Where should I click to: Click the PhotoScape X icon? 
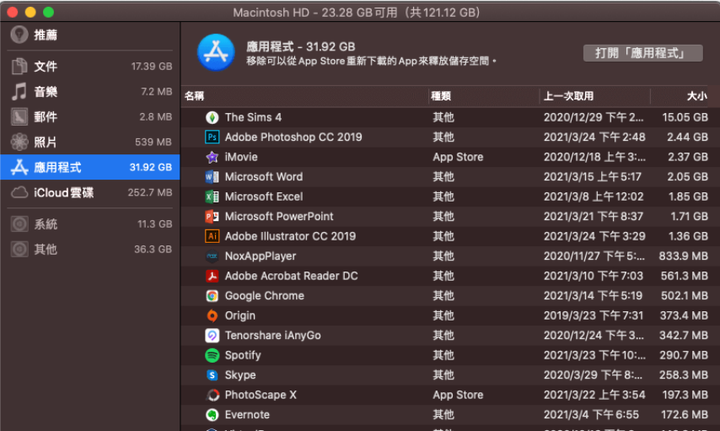coord(212,395)
